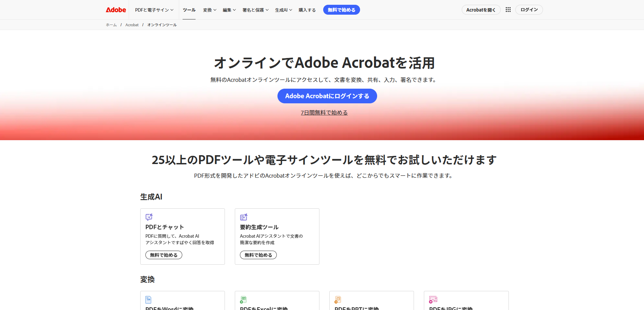This screenshot has height=310, width=644.
Task: Click the Acrobatを開く button
Action: click(481, 10)
